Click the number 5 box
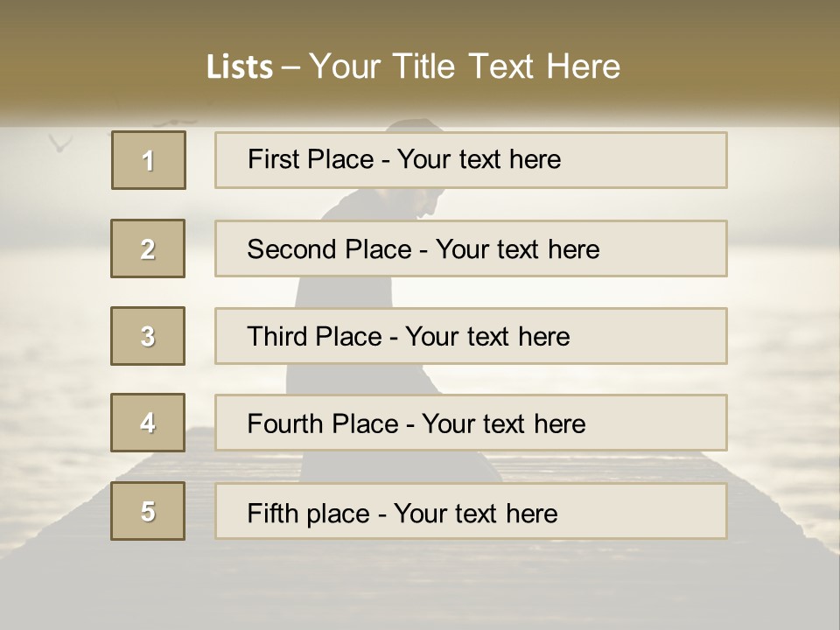Image resolution: width=840 pixels, height=630 pixels. point(148,511)
